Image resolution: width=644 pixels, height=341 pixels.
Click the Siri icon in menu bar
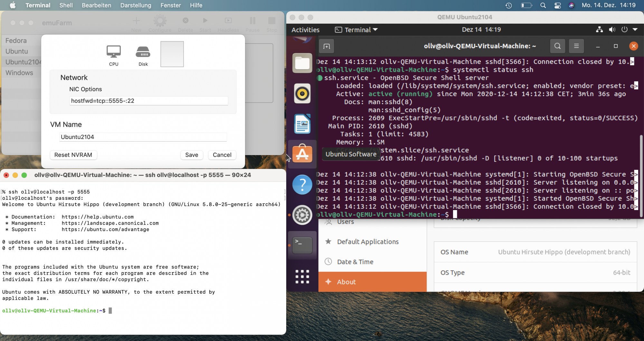tap(572, 5)
